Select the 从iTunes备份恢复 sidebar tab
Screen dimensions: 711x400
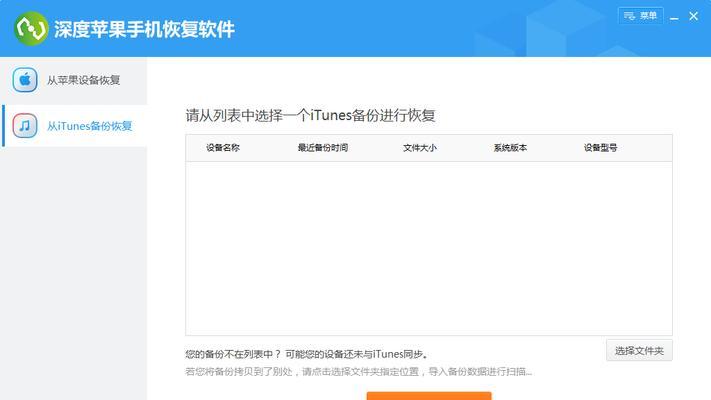coord(74,126)
